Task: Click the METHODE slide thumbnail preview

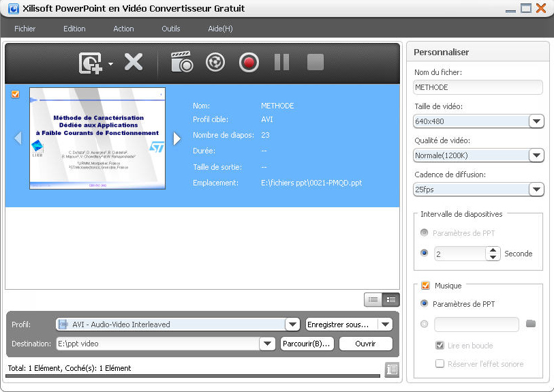Action: [x=97, y=138]
